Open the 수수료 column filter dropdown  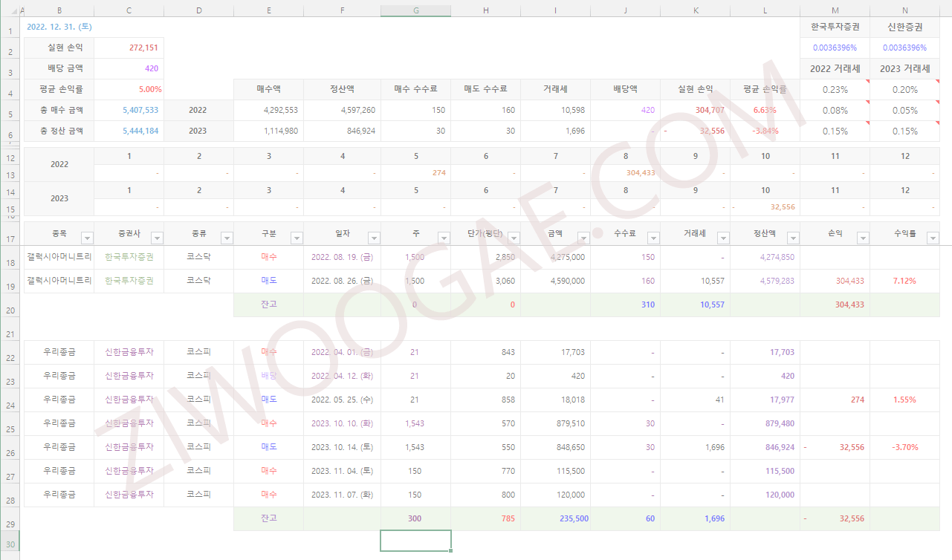(653, 238)
